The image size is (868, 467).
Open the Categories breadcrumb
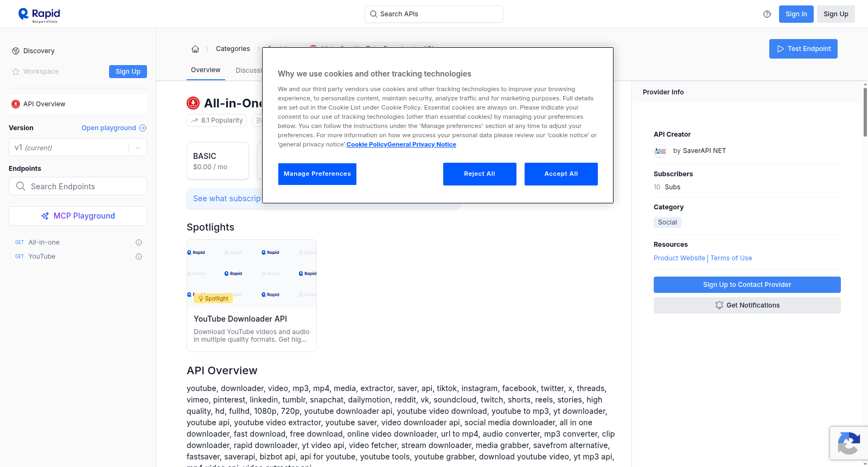coord(233,49)
